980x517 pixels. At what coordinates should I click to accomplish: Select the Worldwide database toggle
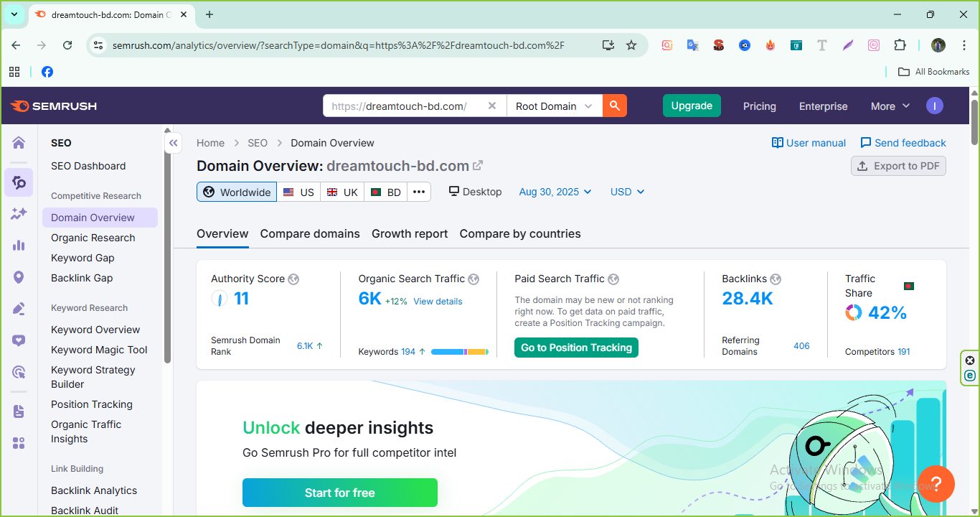click(x=237, y=192)
